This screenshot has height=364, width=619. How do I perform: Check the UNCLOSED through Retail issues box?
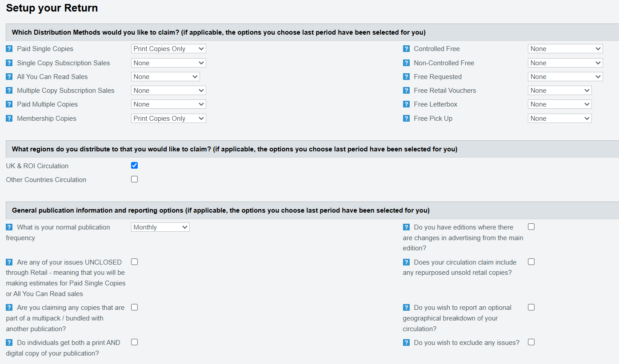(x=135, y=262)
